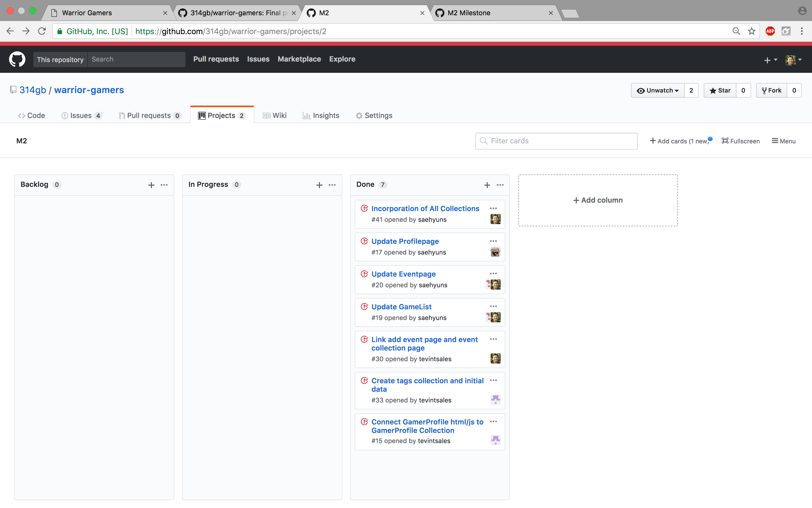
Task: Expand the Unwatch dropdown
Action: 657,90
